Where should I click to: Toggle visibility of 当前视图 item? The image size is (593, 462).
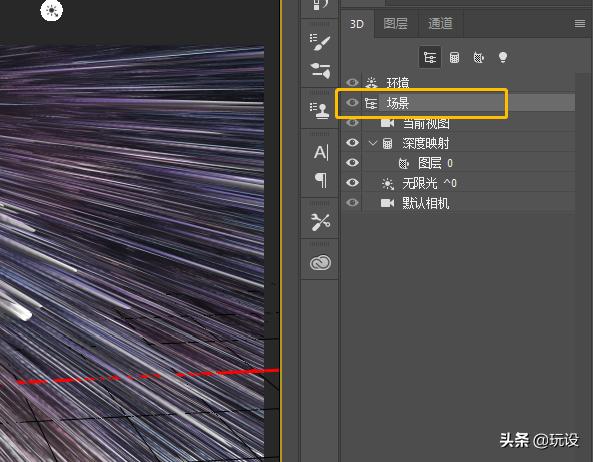352,123
